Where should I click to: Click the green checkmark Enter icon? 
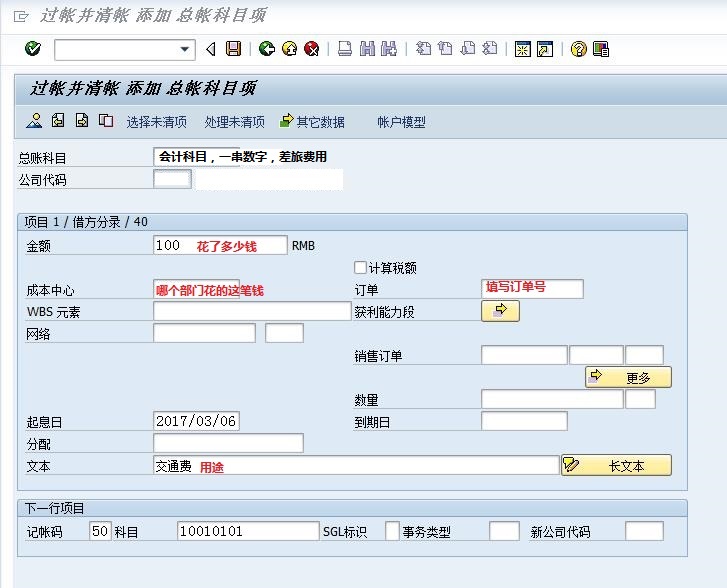point(33,48)
